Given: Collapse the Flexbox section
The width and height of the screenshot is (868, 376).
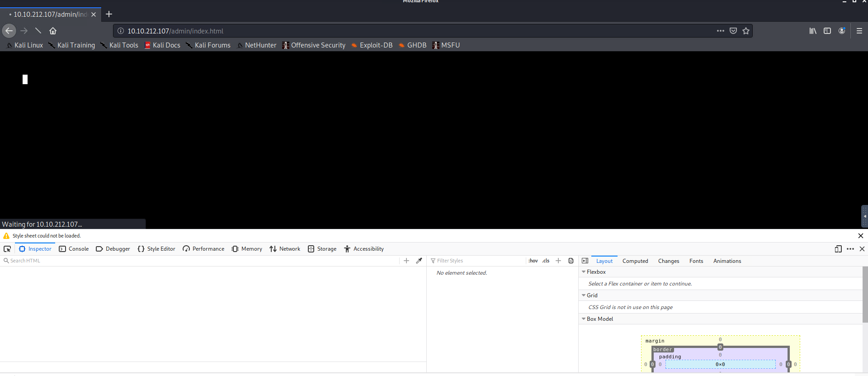Looking at the screenshot, I should click(584, 272).
